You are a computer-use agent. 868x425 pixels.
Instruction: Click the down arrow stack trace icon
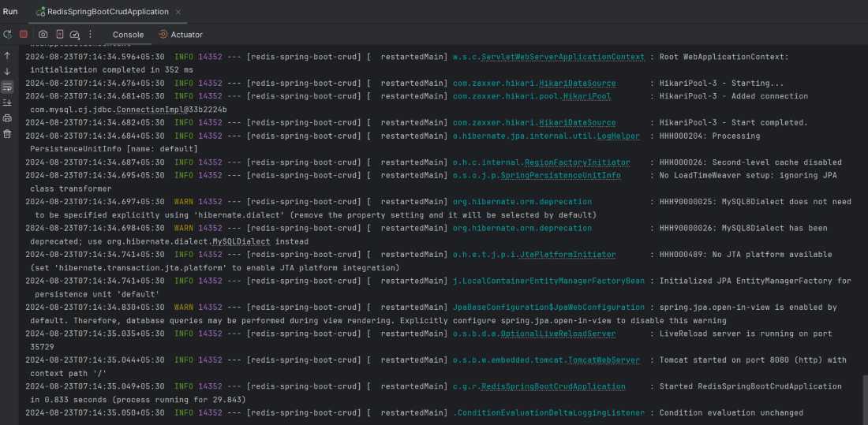[7, 72]
